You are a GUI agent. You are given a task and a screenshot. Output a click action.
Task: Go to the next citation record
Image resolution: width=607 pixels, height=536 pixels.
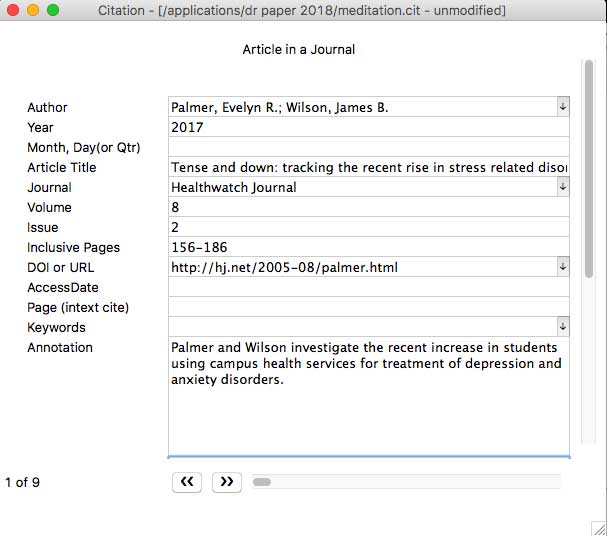[x=227, y=482]
